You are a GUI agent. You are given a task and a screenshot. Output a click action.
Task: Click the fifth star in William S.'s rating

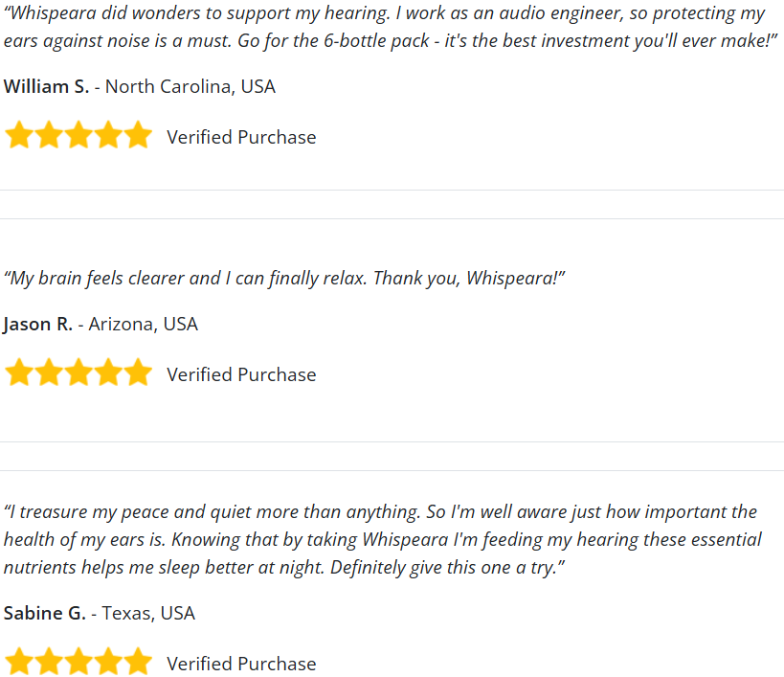(138, 135)
